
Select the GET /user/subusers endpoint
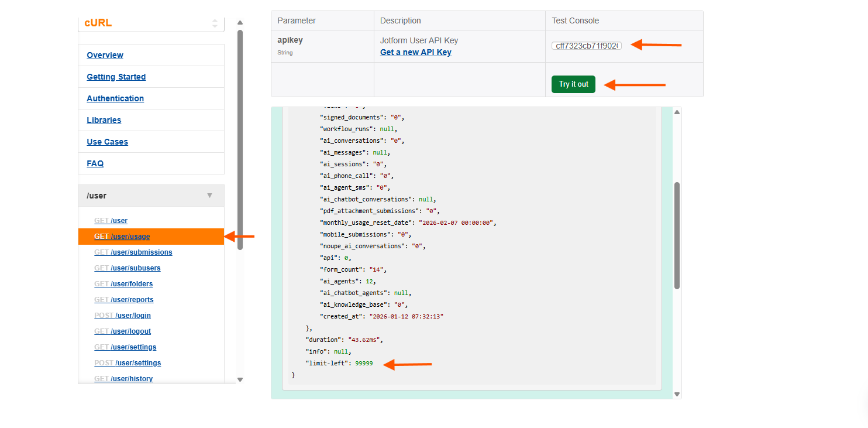tap(128, 268)
